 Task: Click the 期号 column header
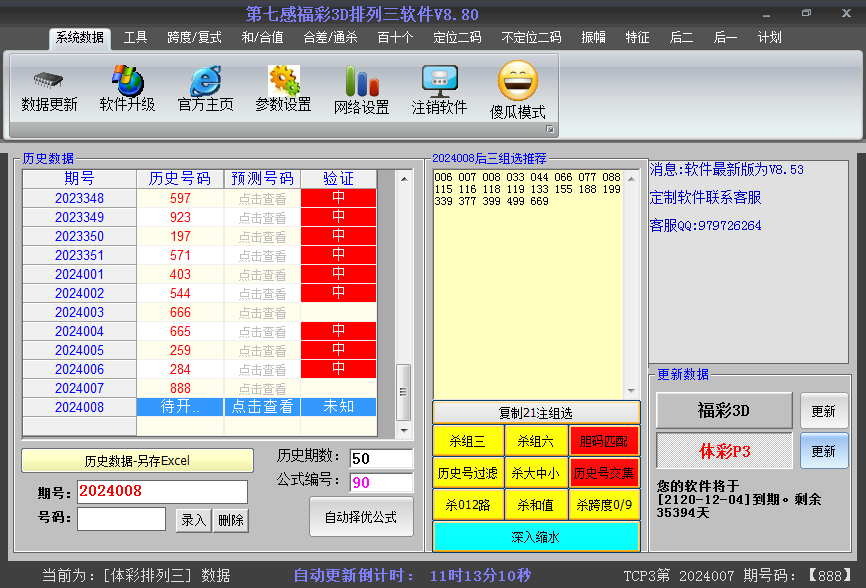pos(80,179)
